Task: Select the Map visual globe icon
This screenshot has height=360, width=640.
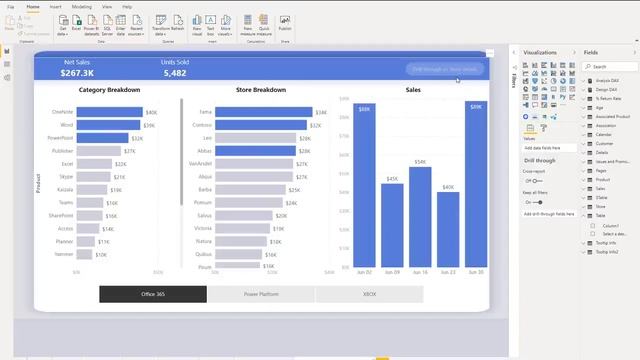Action: (x=525, y=89)
